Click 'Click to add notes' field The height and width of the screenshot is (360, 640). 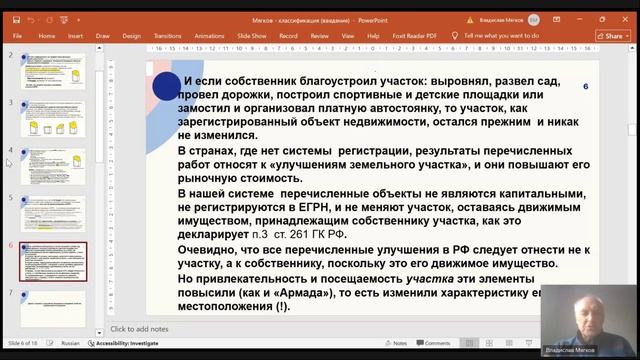coord(139,329)
